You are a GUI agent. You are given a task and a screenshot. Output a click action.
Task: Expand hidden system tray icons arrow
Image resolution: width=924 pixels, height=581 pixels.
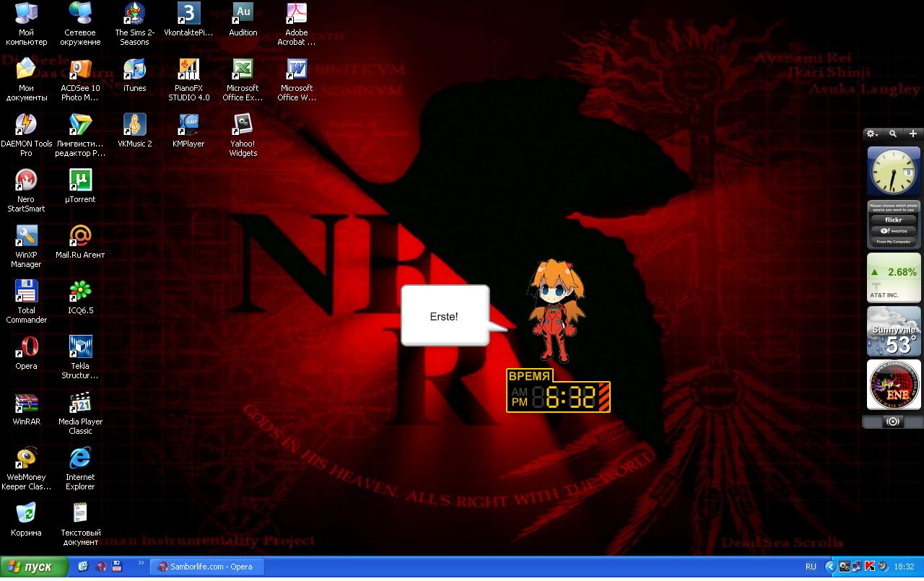coord(830,567)
